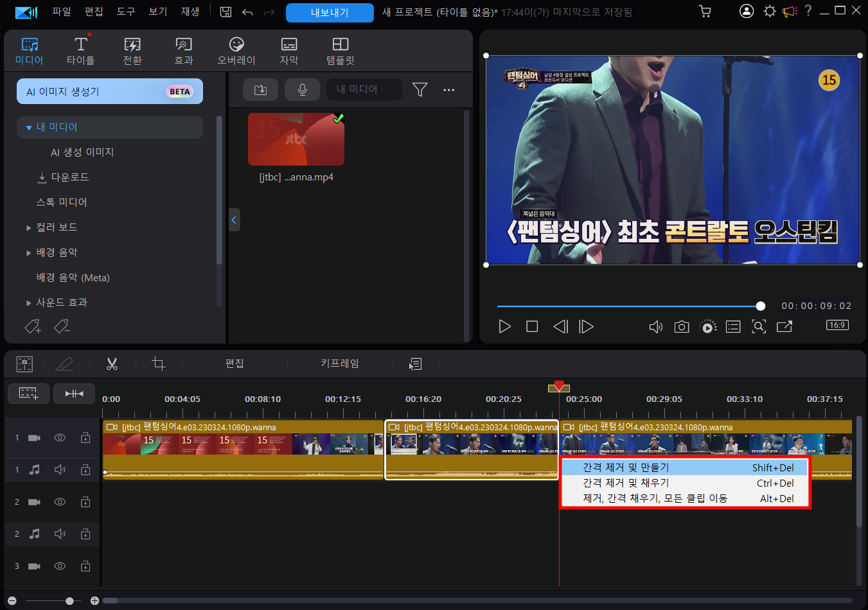Screen dimensions: 868x610
Task: Click the remove tag icon
Action: (62, 327)
